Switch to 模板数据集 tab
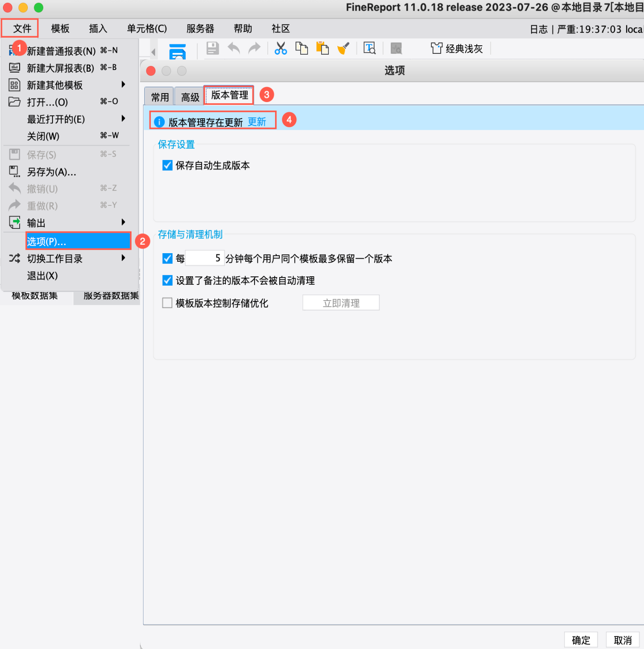 [x=35, y=296]
